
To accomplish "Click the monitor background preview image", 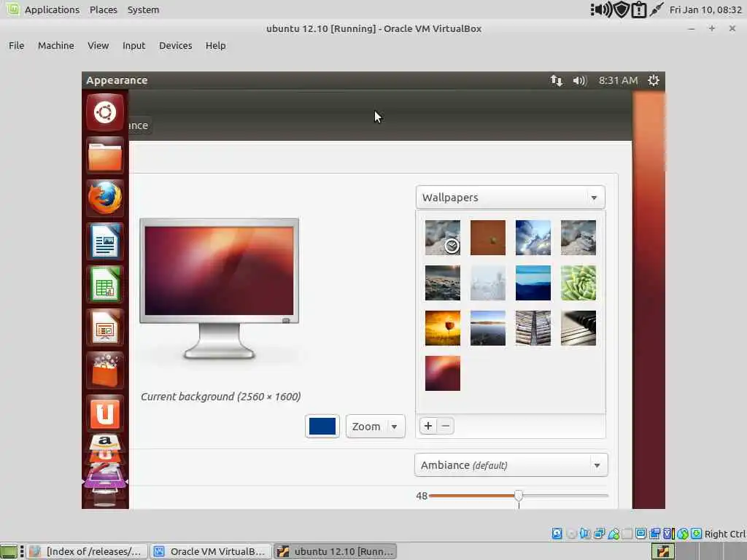I will (x=219, y=271).
